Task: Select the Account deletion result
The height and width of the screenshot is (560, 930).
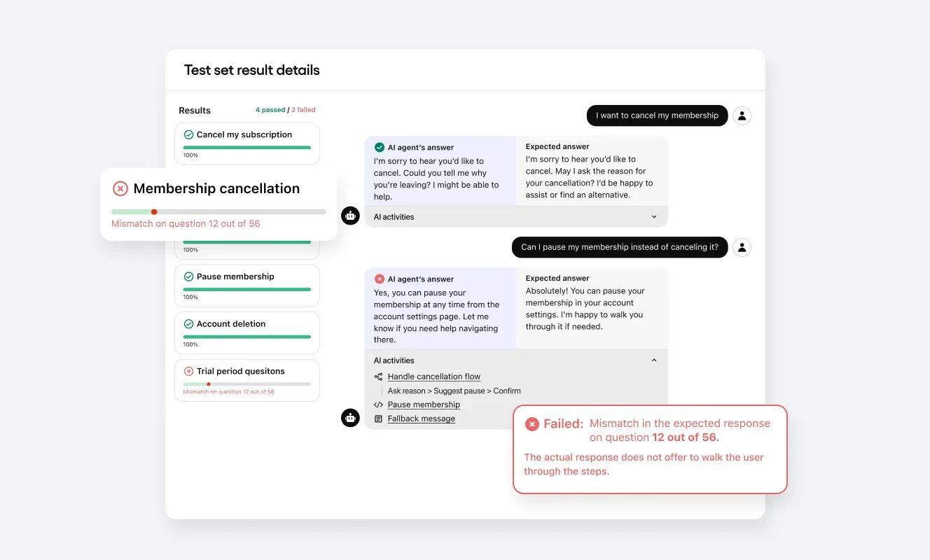Action: coord(247,333)
